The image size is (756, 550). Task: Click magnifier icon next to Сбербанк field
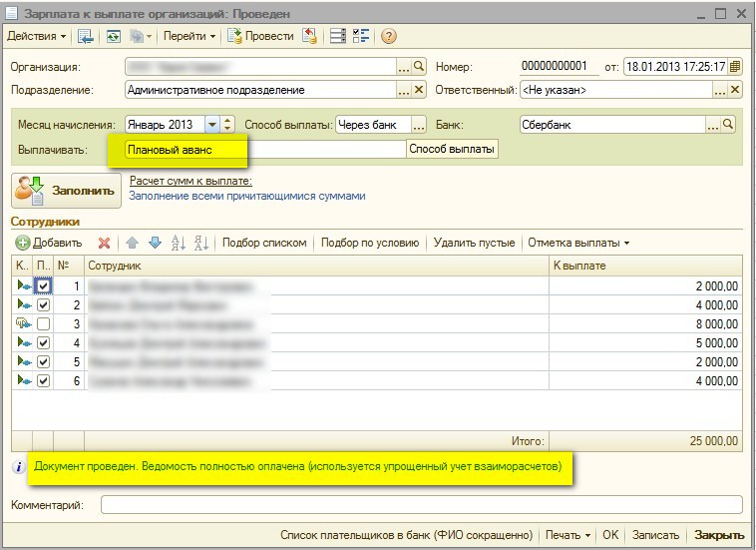(x=728, y=125)
